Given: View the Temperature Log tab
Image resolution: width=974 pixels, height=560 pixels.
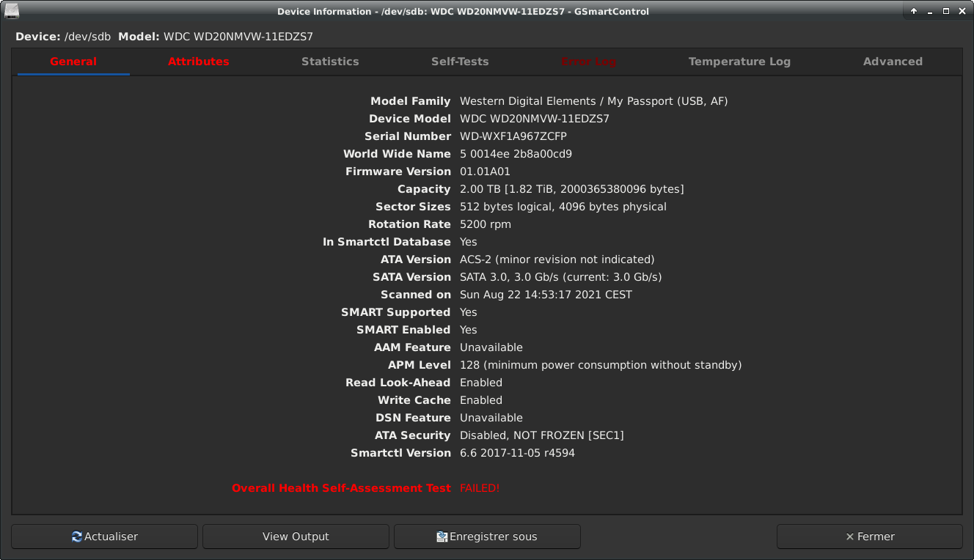Looking at the screenshot, I should [x=739, y=62].
